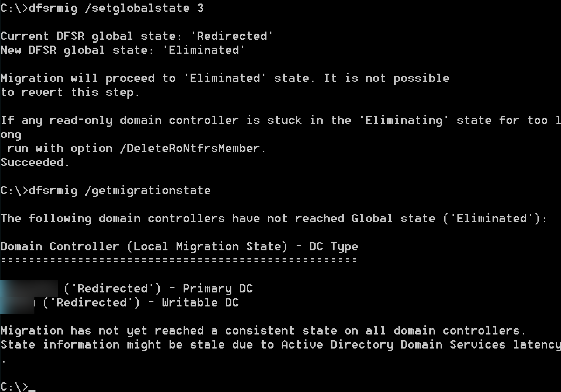
Task: Click the 'Current DFSR global state' line
Action: point(137,36)
